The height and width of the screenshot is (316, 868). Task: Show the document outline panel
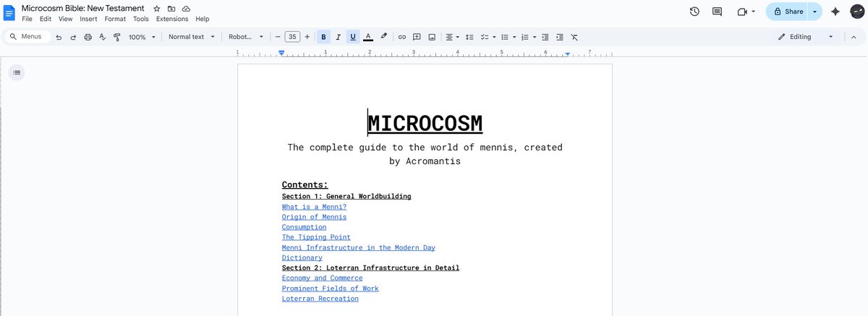(17, 72)
